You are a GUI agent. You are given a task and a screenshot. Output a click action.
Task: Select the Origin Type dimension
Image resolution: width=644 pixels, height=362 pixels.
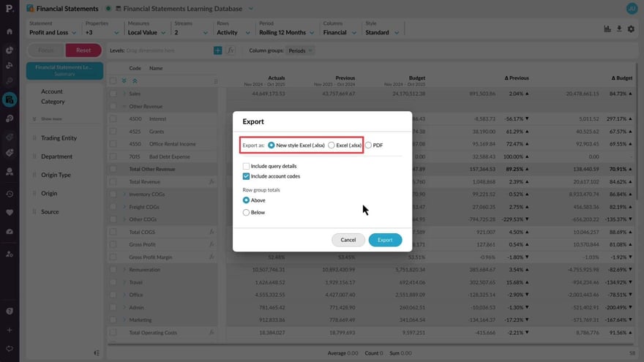pyautogui.click(x=56, y=175)
